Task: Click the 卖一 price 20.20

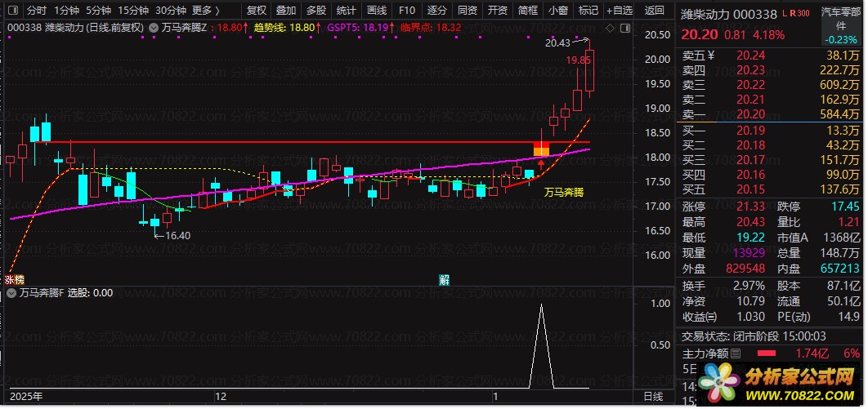Action: point(749,115)
